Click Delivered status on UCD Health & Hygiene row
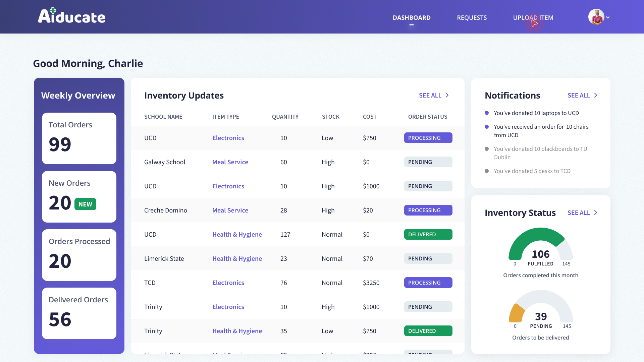 point(428,234)
